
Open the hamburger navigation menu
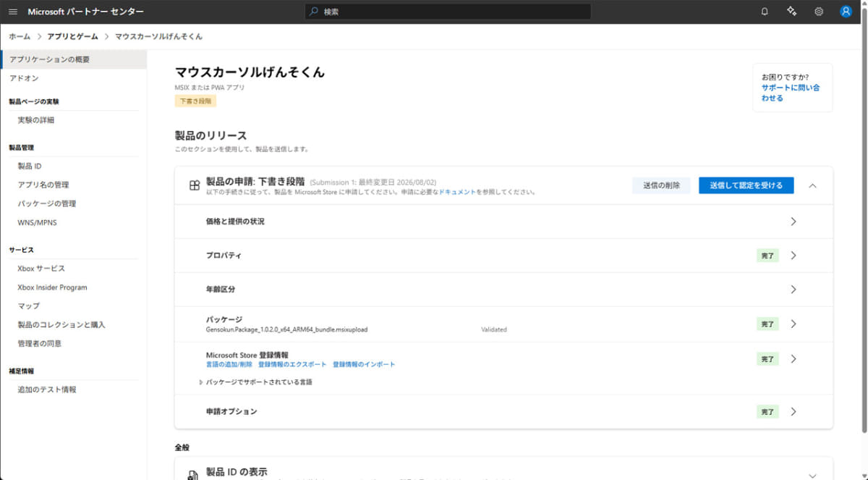coord(13,12)
